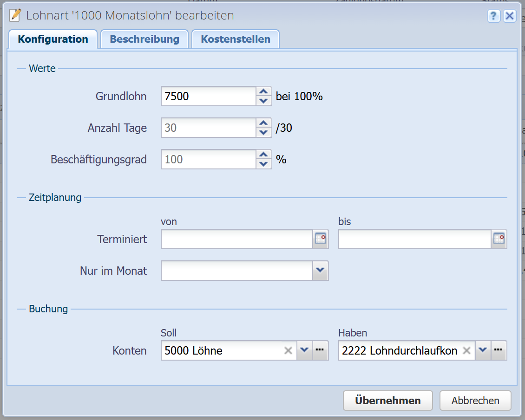Click into the Grundlohn input field
The width and height of the screenshot is (525, 420).
tap(208, 97)
